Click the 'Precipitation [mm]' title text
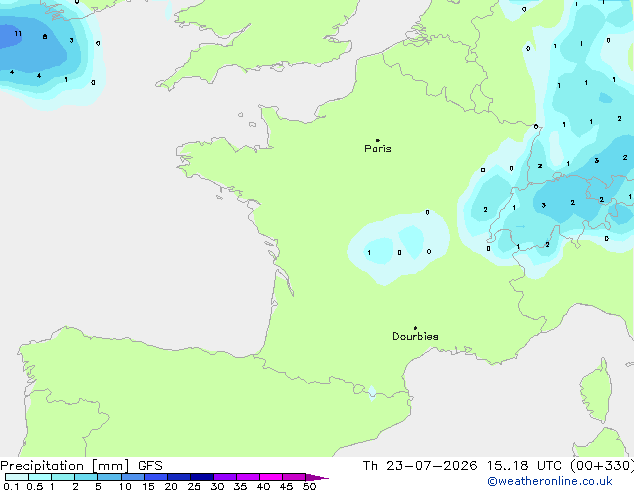The height and width of the screenshot is (490, 634). [64, 466]
